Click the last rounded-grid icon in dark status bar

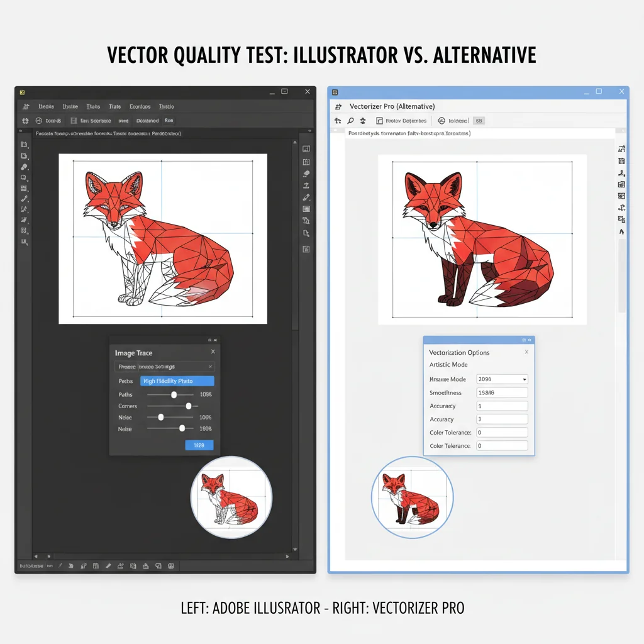[171, 566]
